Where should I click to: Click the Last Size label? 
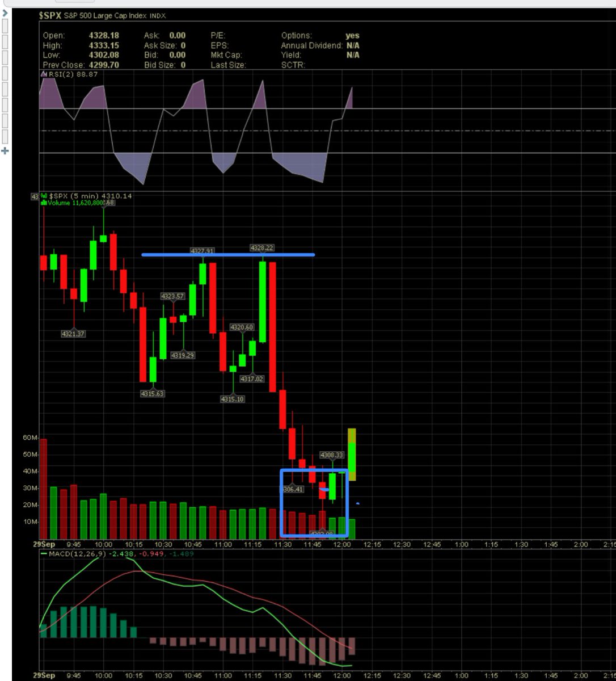228,65
